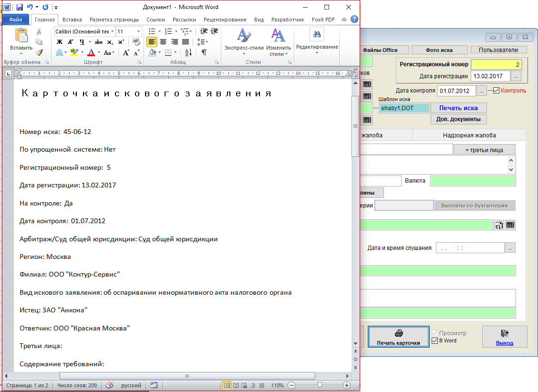The width and height of the screenshot is (538, 392).
Task: Click the Copy icon in clipboard group
Action: [x=39, y=42]
